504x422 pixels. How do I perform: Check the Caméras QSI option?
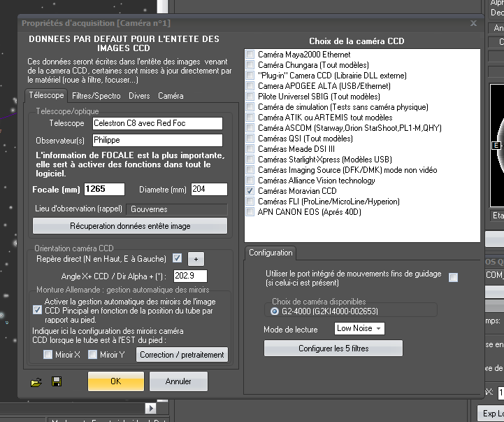[252, 139]
